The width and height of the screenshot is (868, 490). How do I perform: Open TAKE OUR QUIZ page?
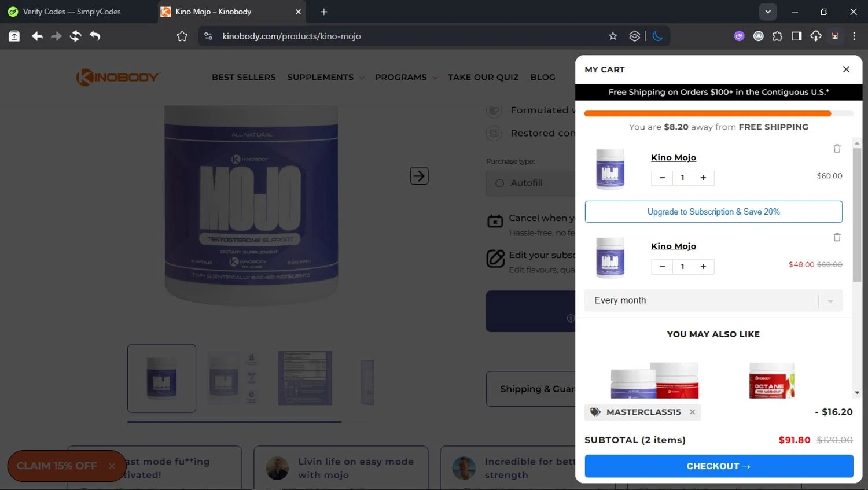483,77
